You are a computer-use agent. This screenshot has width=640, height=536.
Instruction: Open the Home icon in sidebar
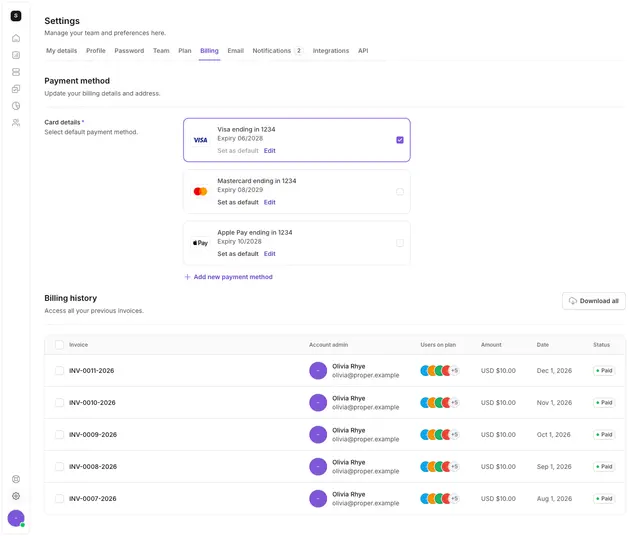tap(16, 38)
